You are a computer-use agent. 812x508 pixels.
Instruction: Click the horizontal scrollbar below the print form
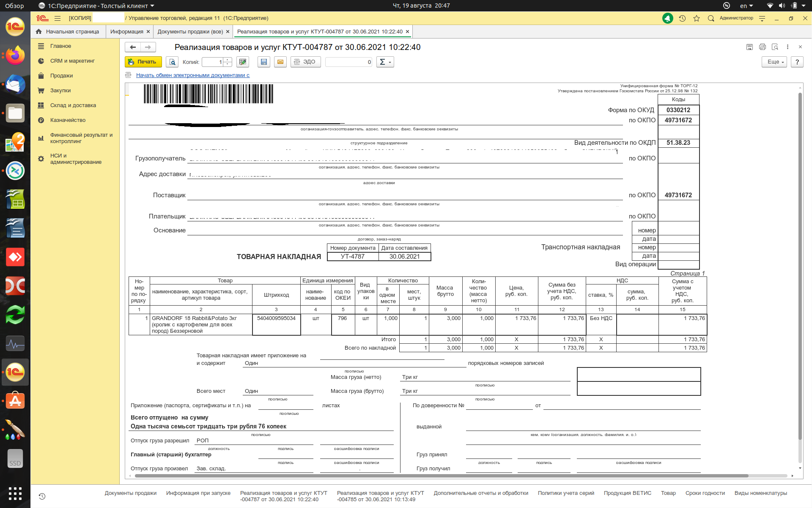coord(442,476)
